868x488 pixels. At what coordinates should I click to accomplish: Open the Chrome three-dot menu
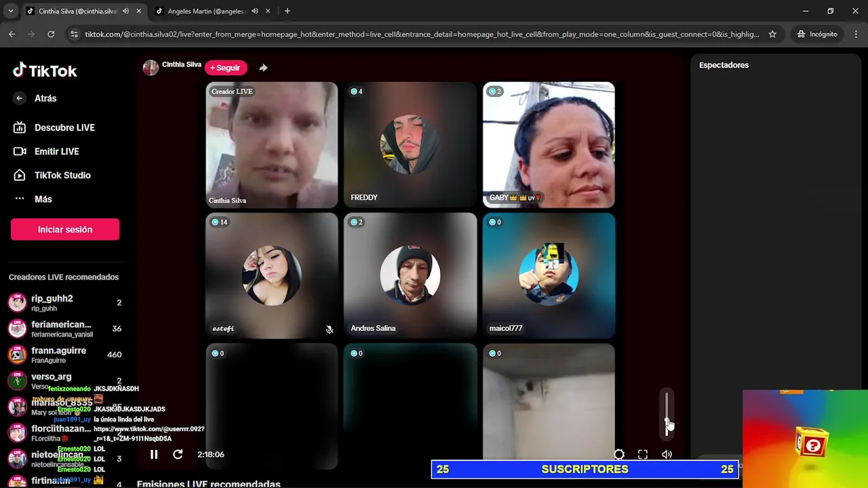click(855, 34)
